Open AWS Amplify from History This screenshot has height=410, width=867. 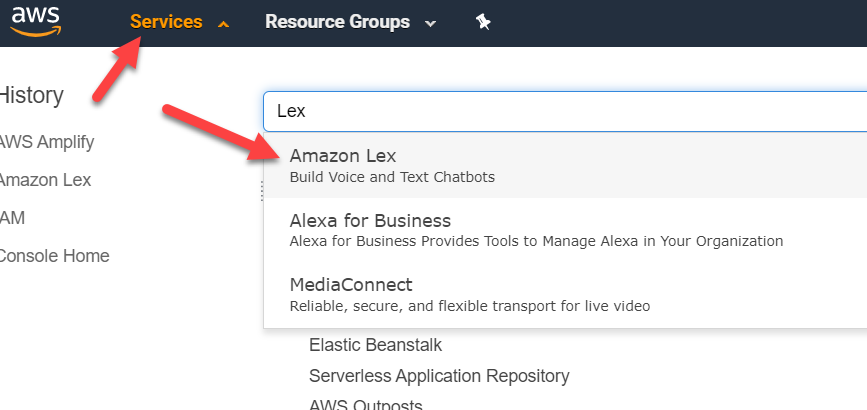(46, 143)
